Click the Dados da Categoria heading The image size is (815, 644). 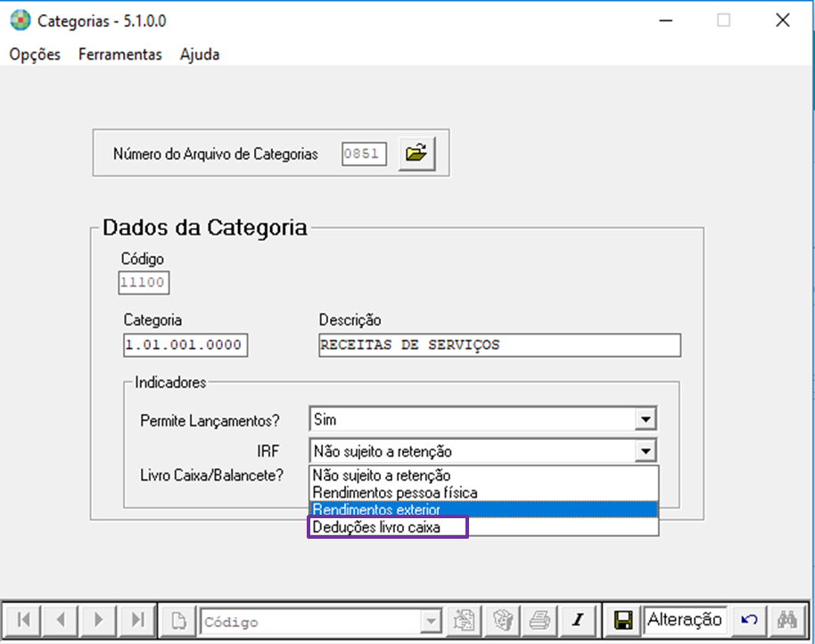(x=205, y=227)
